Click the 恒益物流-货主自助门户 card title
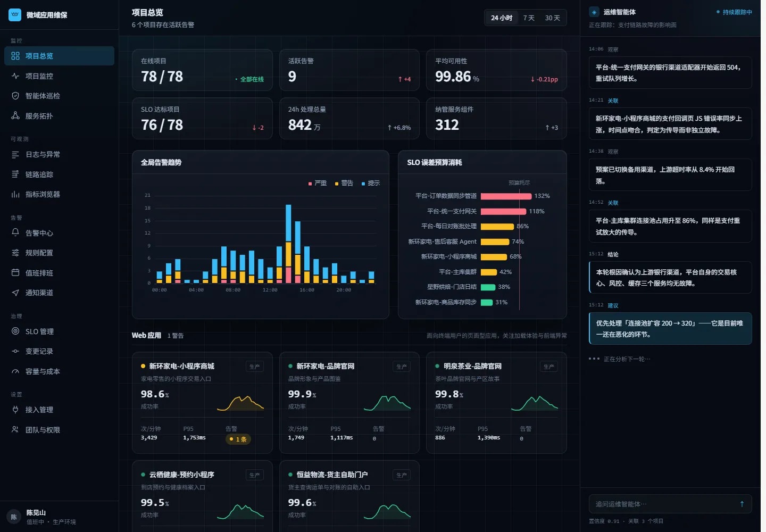Viewport: 766px width, 532px height. 332,475
